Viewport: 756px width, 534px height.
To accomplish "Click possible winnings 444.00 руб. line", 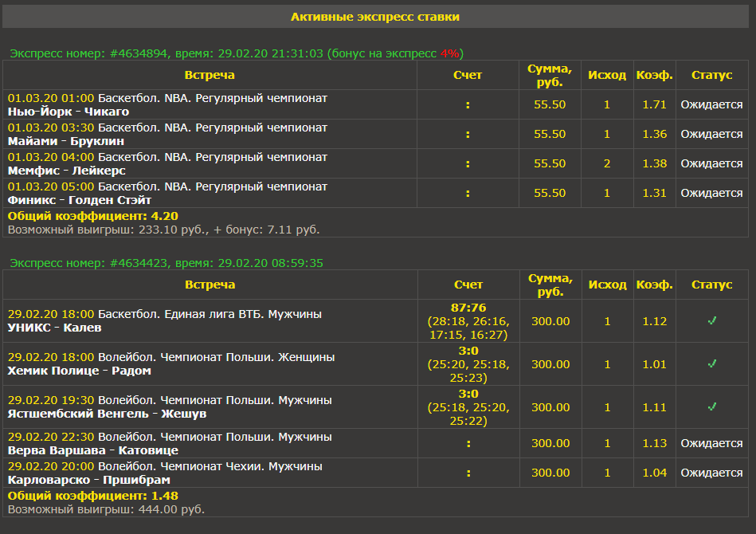I will tap(106, 509).
